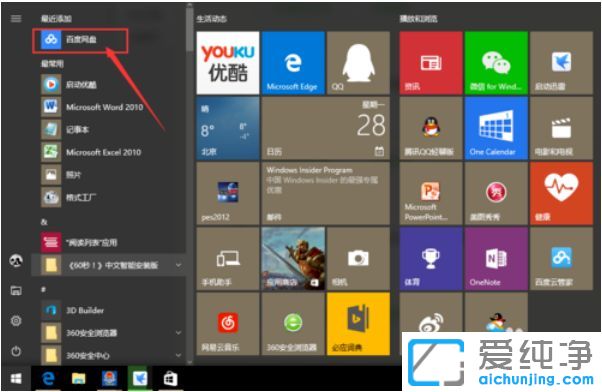Open Edge from the taskbar
Viewport: 602px width, 392px height.
tap(48, 379)
